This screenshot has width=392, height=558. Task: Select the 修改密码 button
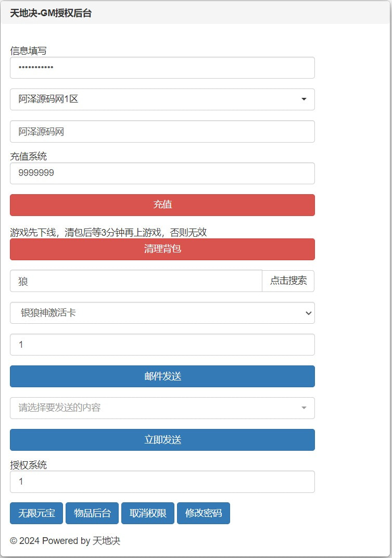[204, 513]
